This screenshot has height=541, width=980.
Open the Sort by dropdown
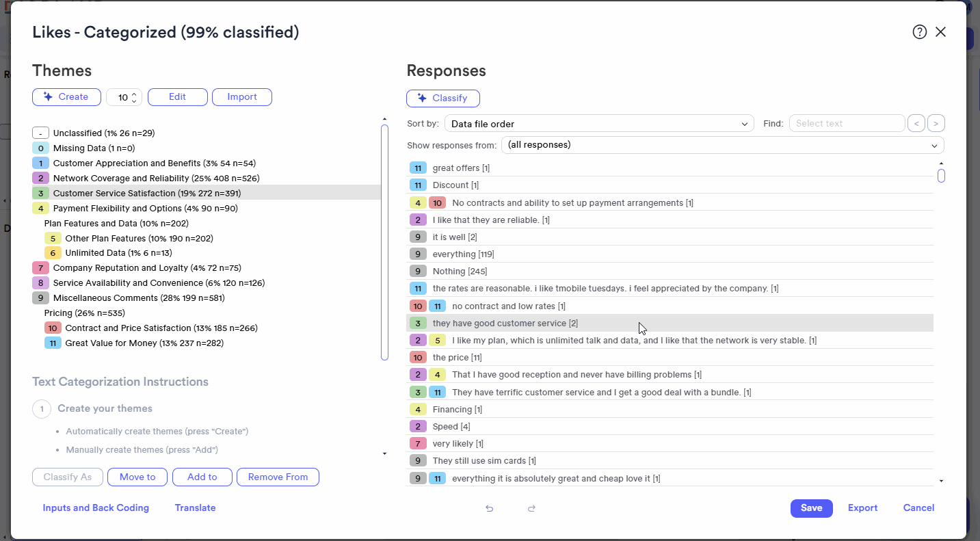tap(599, 124)
